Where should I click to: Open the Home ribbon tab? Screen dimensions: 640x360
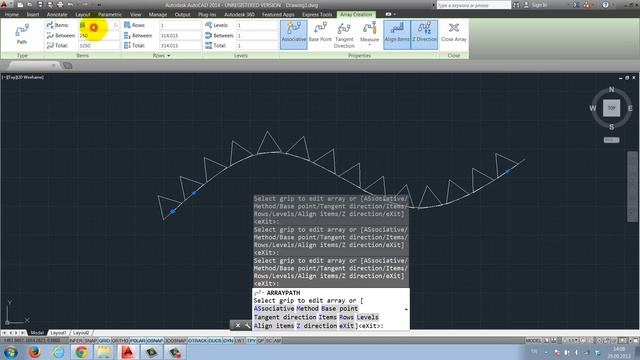11,14
